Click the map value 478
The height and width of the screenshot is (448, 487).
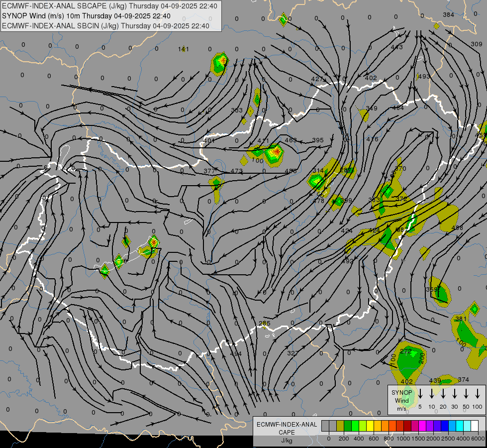319,201
